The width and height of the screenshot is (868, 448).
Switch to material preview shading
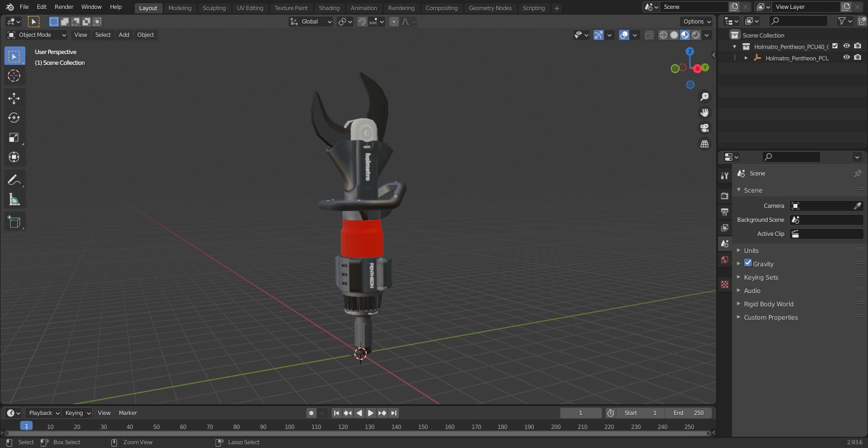pos(685,36)
